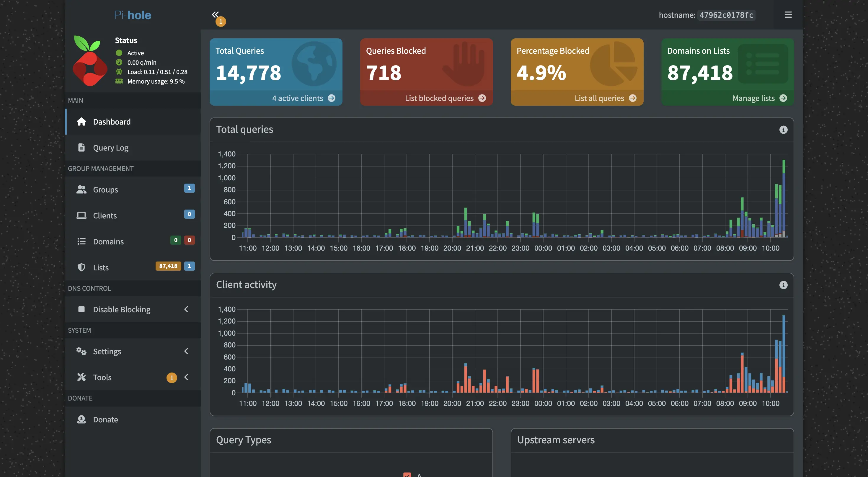Viewport: 868px width, 477px height.
Task: Click the Lists shield icon
Action: coord(81,267)
